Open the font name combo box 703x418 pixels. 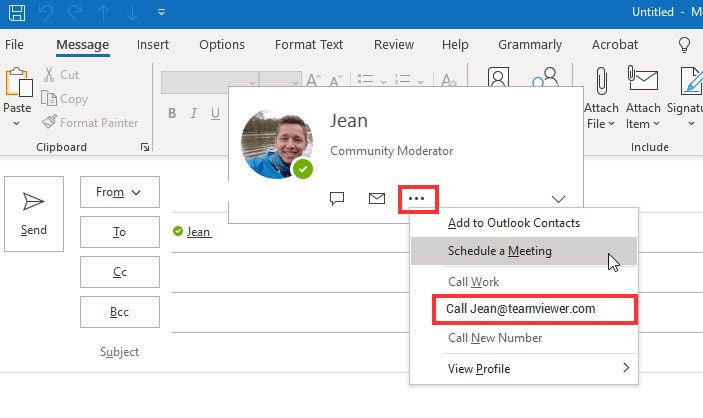pos(210,82)
